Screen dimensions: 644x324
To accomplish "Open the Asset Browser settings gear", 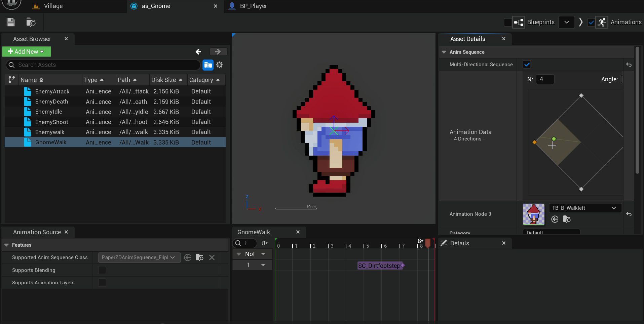I will click(x=219, y=65).
